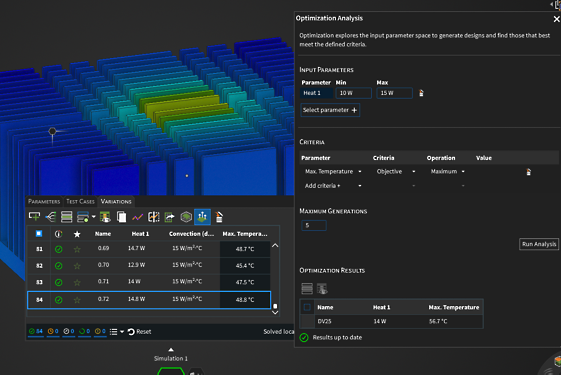The width and height of the screenshot is (561, 375).
Task: Select the Variations tab
Action: point(116,201)
